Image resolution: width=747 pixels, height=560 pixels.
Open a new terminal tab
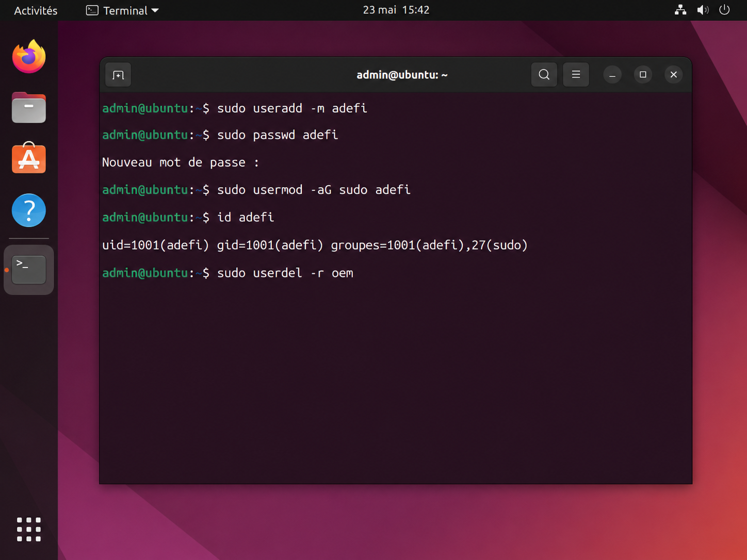[x=118, y=75]
